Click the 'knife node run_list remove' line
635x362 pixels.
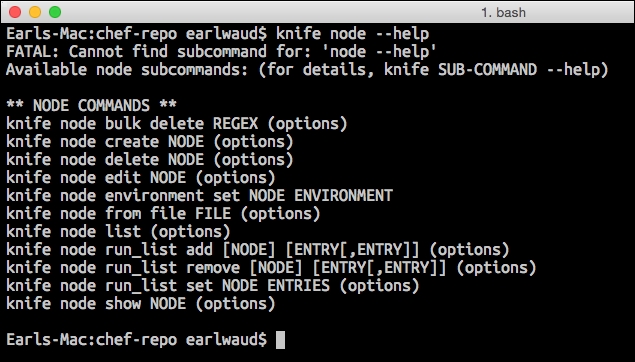click(x=271, y=267)
